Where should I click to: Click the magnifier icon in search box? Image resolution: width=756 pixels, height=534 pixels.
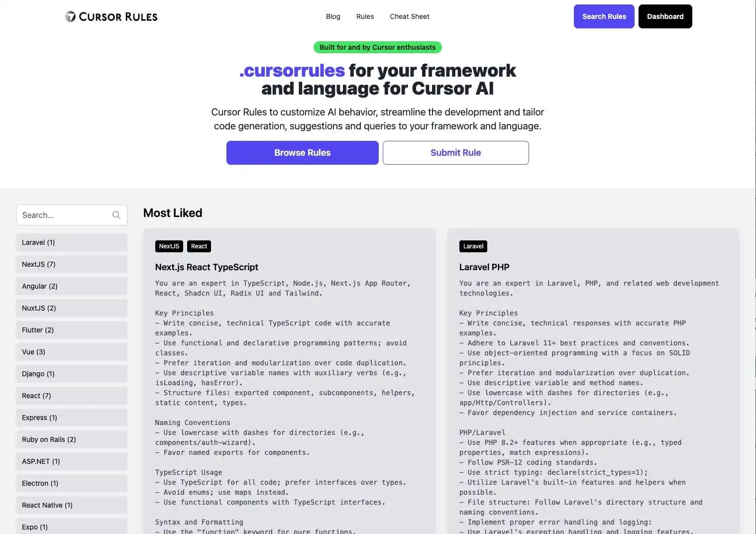click(116, 215)
